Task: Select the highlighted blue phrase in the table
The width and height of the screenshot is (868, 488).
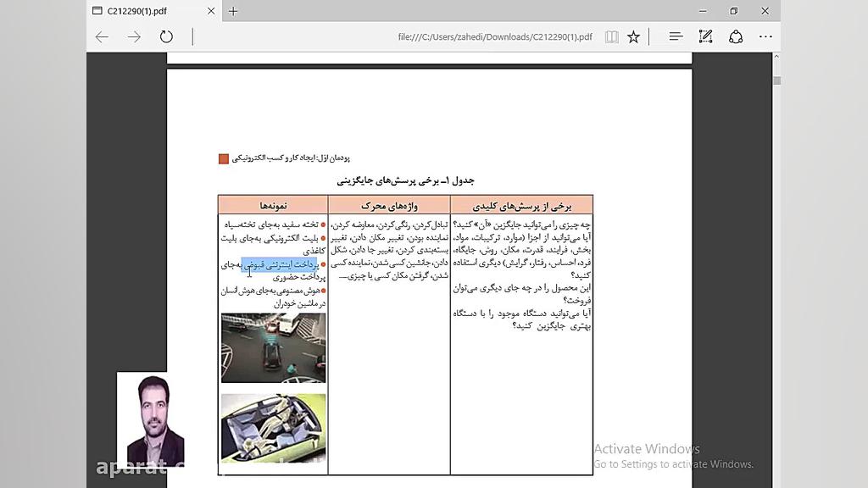Action: [x=278, y=263]
